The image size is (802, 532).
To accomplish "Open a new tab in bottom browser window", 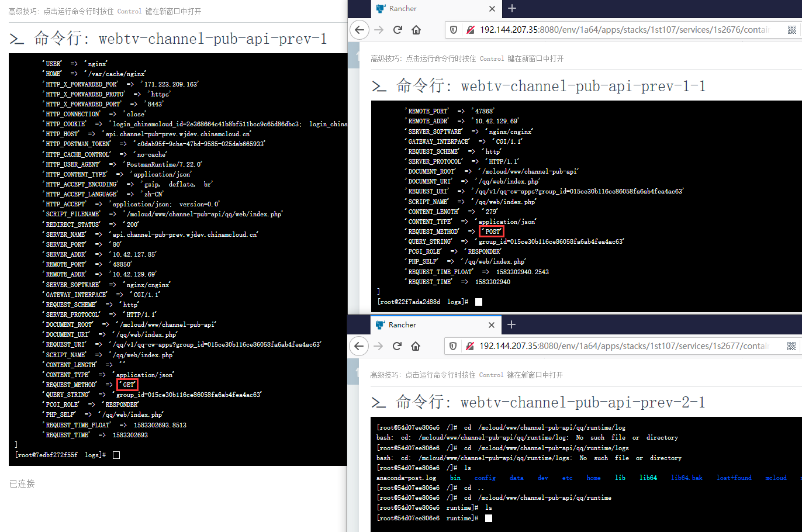I will click(x=511, y=324).
